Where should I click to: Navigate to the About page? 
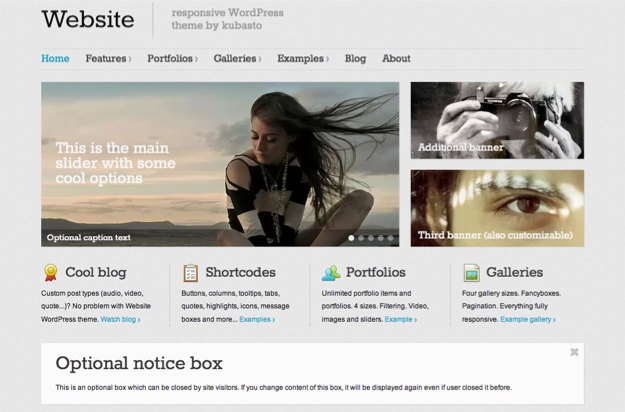396,59
